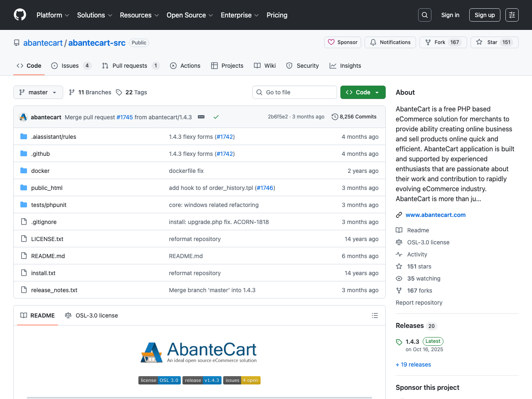Open the README outline list icon
Screen dimensions: 532x399
tap(374, 315)
